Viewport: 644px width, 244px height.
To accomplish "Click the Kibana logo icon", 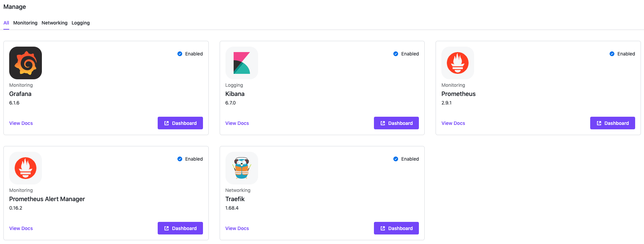I will click(242, 63).
